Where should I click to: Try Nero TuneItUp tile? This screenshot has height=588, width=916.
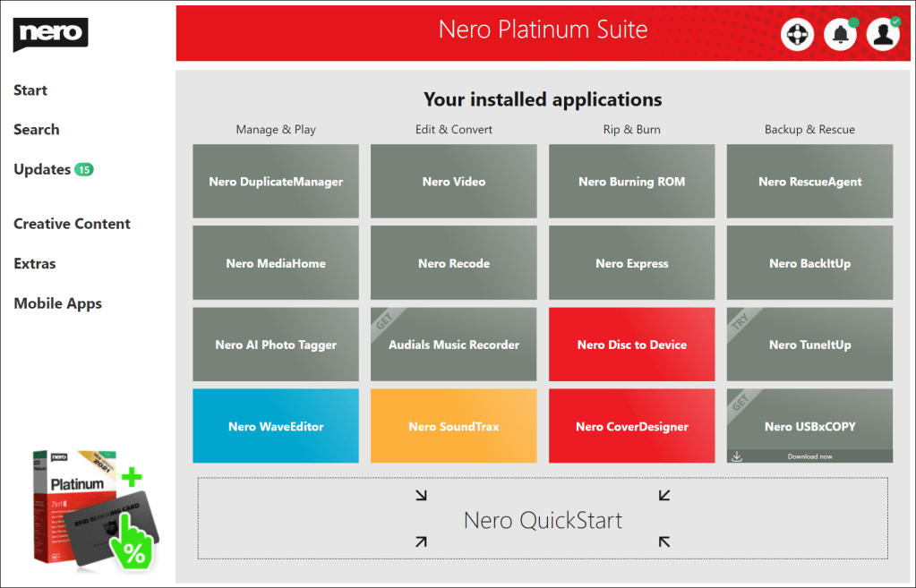(x=809, y=345)
